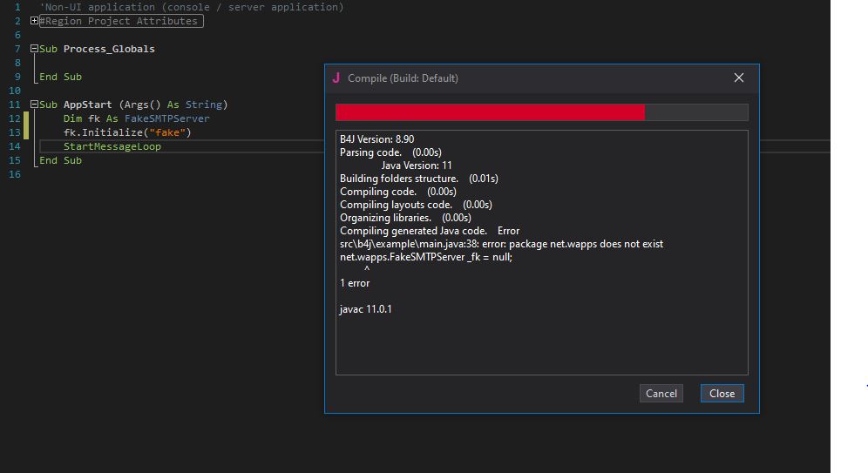The height and width of the screenshot is (473, 868).
Task: Click the B4J 'J' icon in the dialog title
Action: (336, 78)
